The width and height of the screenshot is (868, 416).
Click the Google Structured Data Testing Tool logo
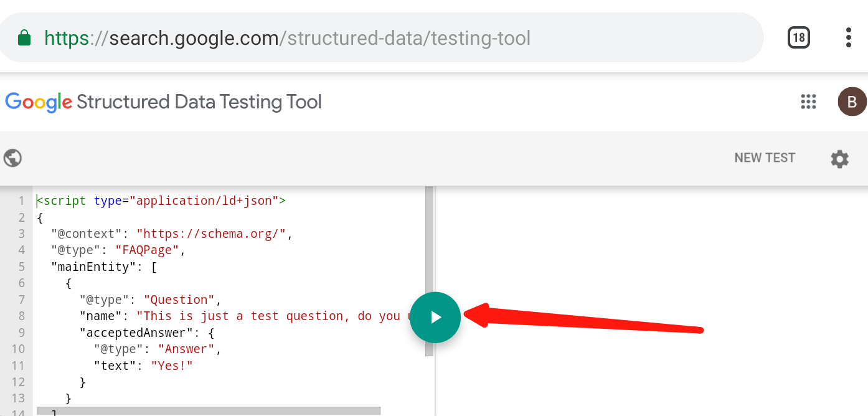click(163, 102)
